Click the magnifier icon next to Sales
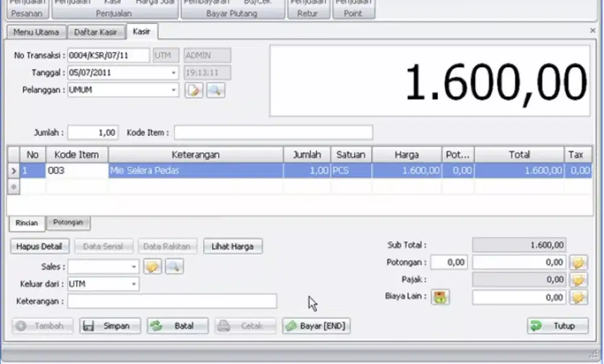This screenshot has height=364, width=604. tap(175, 266)
